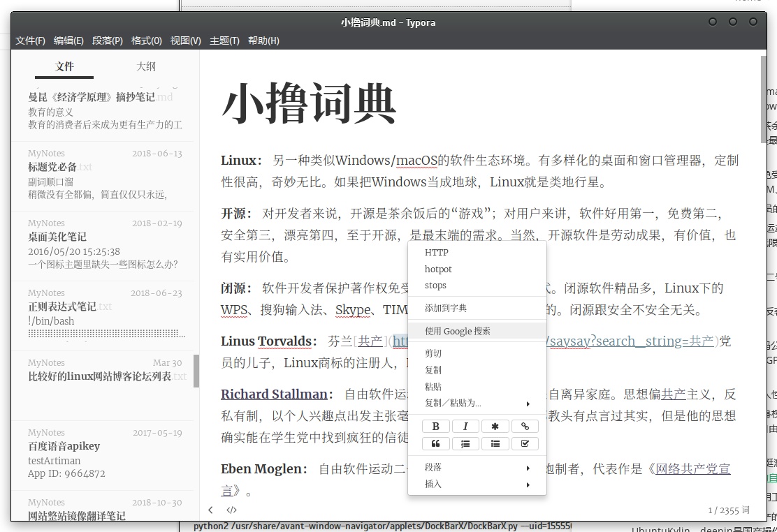The image size is (777, 532).
Task: Select 复制 in context menu
Action: [477, 370]
